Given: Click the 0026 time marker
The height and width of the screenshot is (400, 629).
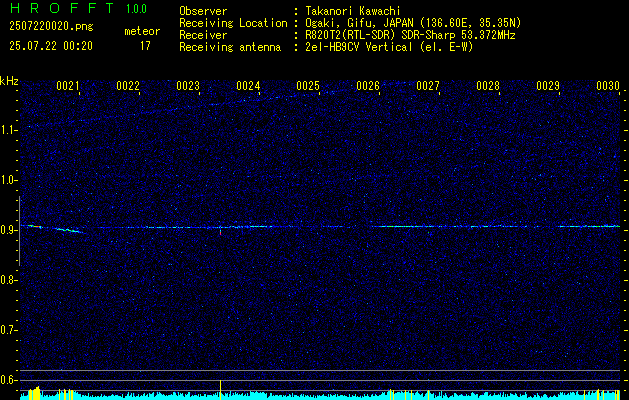Looking at the screenshot, I should pos(368,86).
